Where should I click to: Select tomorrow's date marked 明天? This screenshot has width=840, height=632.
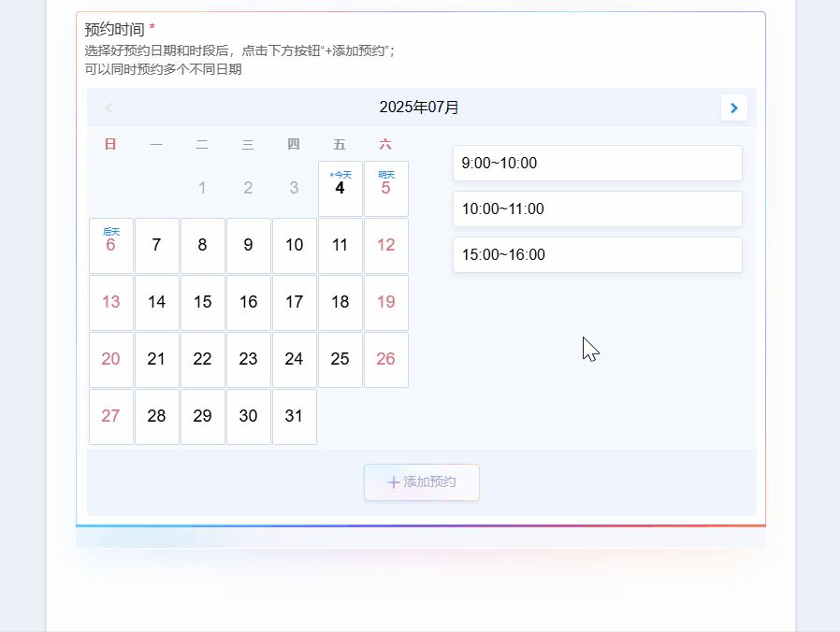385,189
